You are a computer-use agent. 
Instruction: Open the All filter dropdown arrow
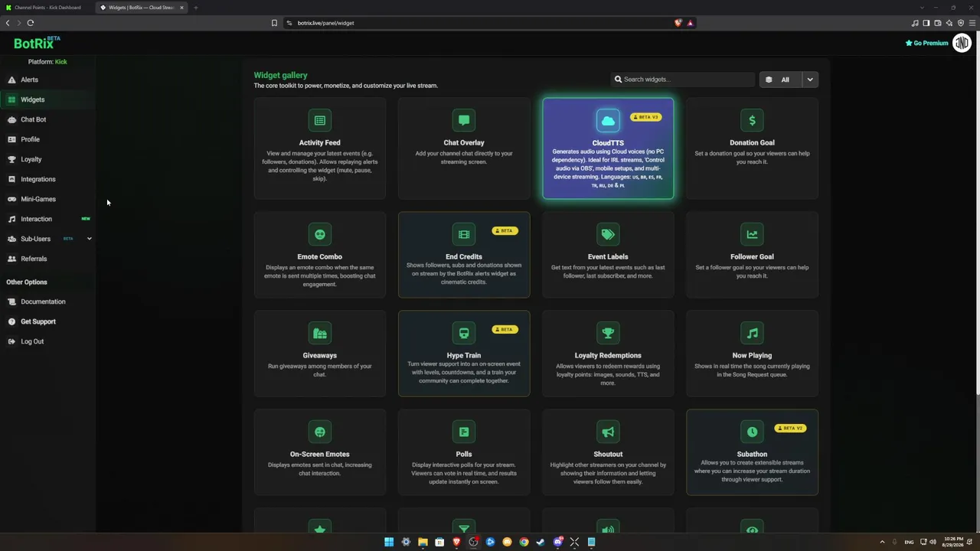(x=810, y=80)
